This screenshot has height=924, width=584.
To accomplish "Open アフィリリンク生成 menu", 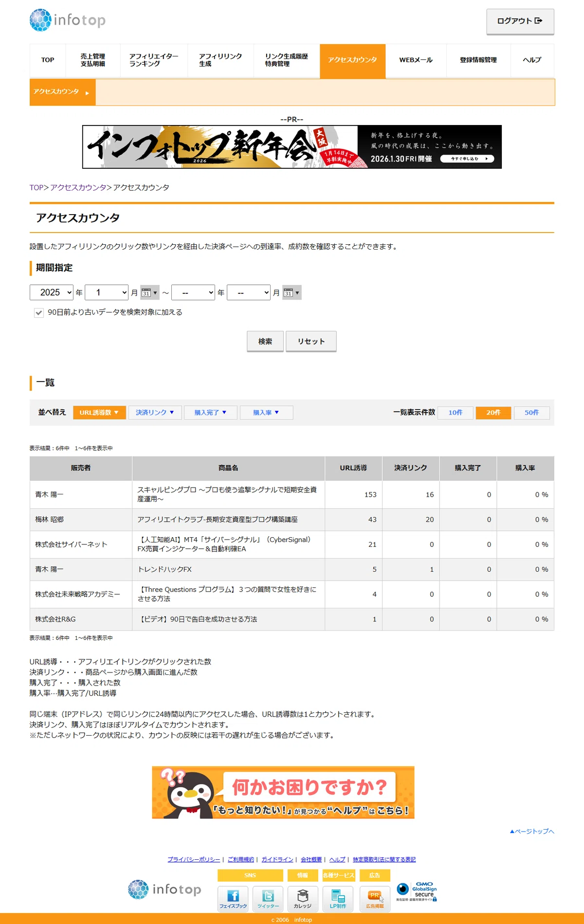I will (220, 60).
